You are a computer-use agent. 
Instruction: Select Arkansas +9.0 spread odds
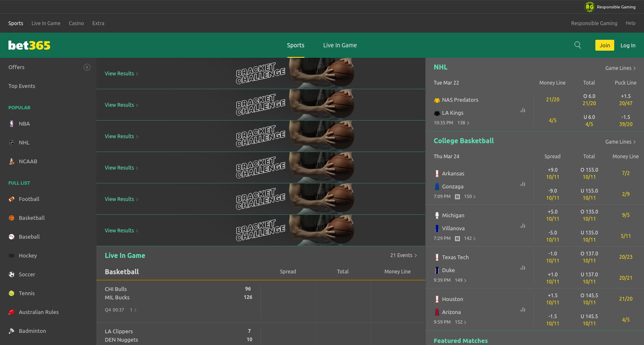pyautogui.click(x=553, y=173)
